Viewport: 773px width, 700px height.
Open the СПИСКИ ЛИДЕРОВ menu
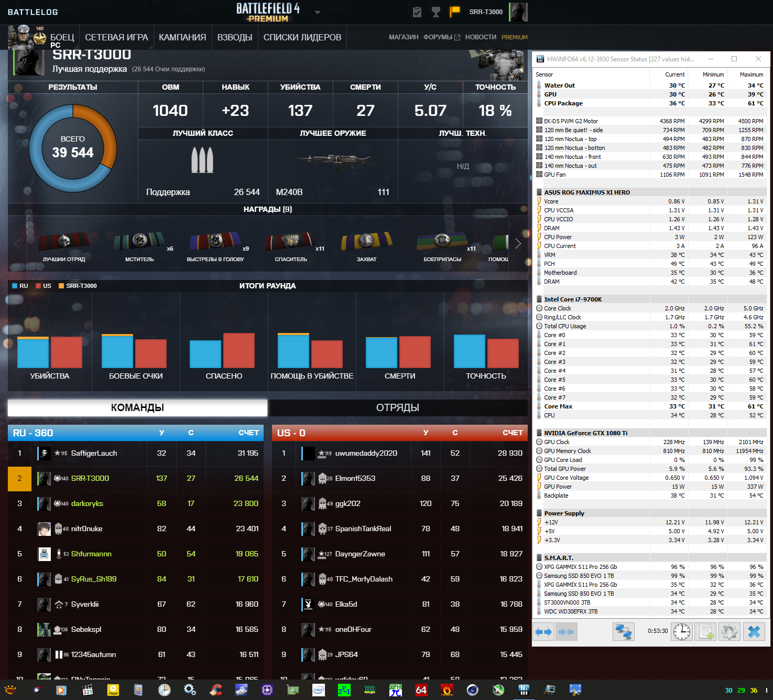[x=302, y=38]
